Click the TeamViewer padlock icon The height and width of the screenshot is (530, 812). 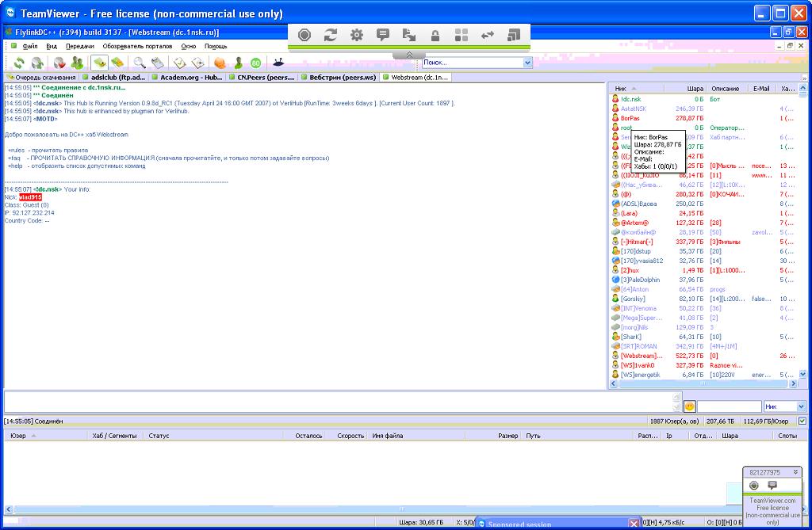(x=435, y=35)
